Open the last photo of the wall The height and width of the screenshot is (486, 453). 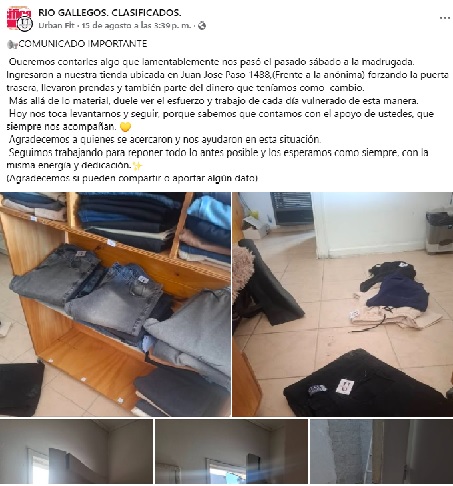click(x=382, y=451)
